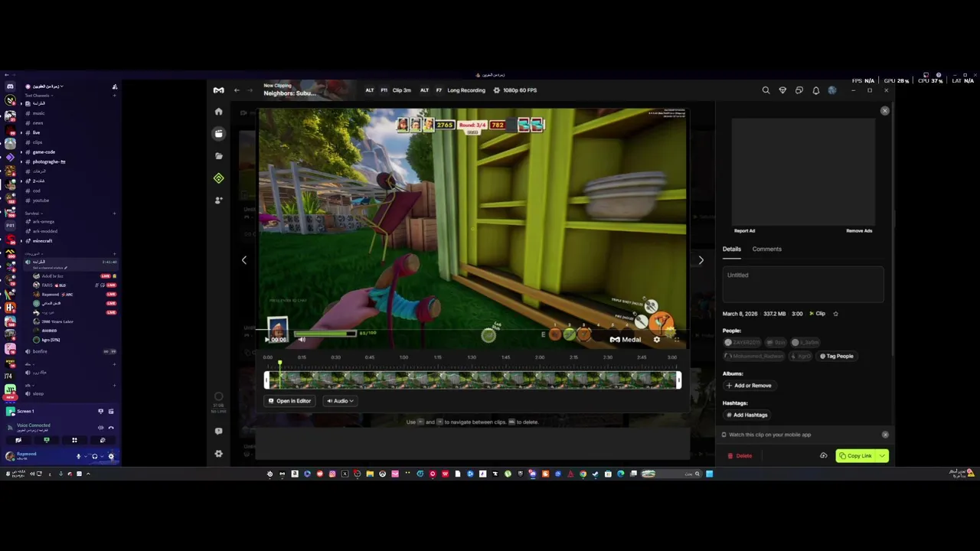Delete the clip
980x551 pixels.
[x=740, y=456]
